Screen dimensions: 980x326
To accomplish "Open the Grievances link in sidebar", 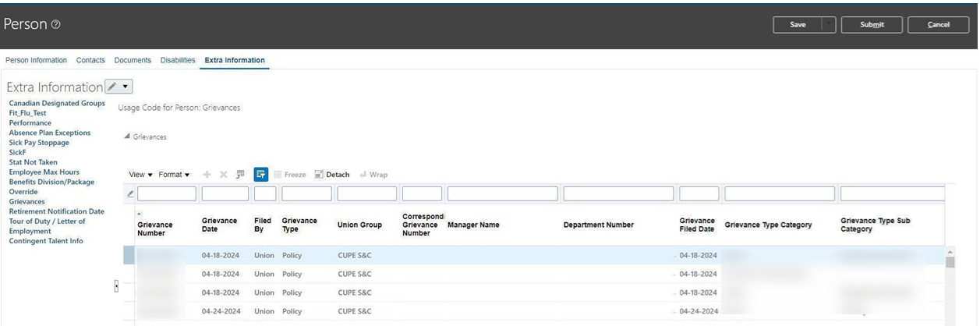I will tap(27, 201).
